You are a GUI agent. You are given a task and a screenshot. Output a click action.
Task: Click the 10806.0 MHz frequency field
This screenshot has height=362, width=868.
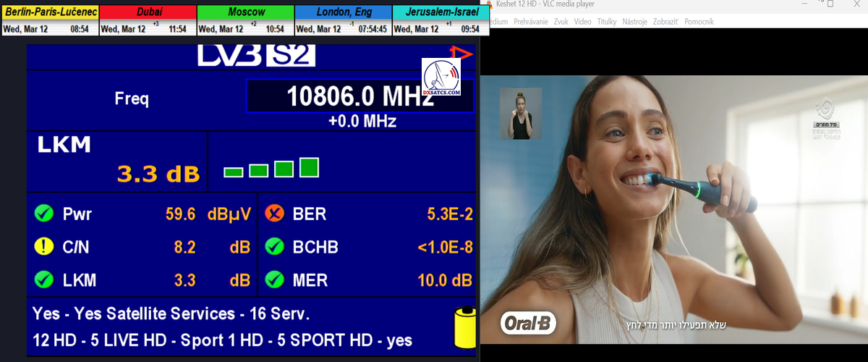tap(359, 96)
